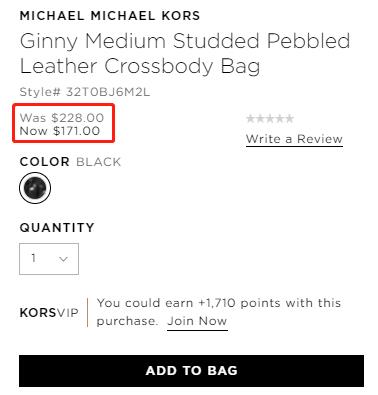Click the Was $228.00 original price
Screen dimensions: 378x395
point(62,118)
